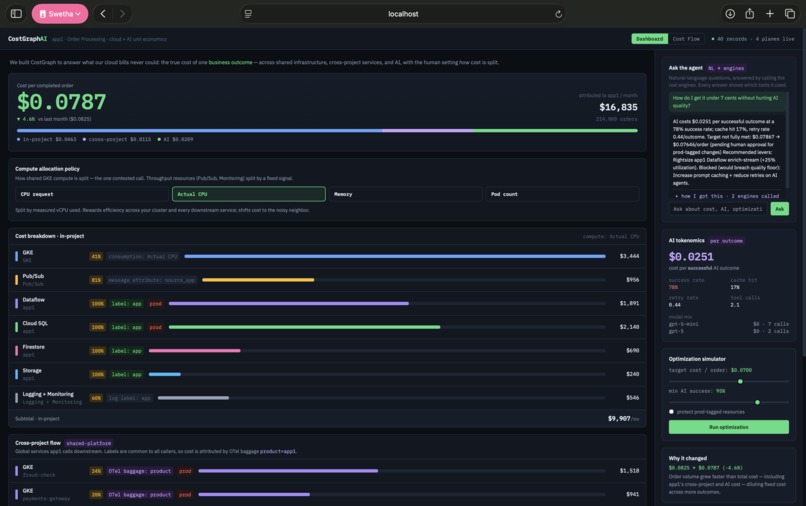
Task: Switch to the Cost Flow tab
Action: [686, 39]
